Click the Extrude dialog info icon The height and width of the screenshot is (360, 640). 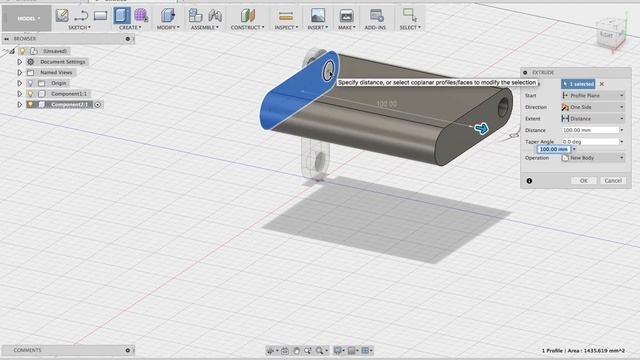tap(529, 181)
